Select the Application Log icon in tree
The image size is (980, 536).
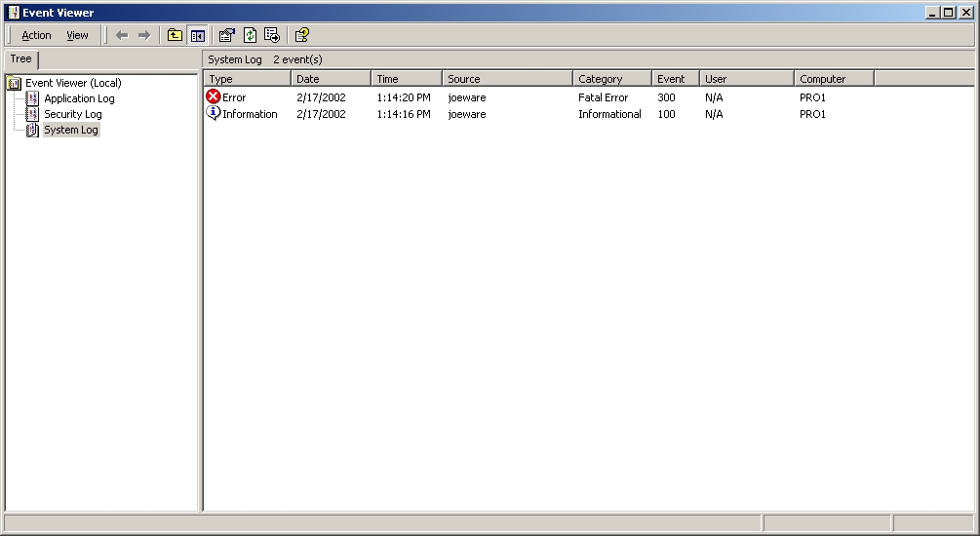click(x=32, y=98)
